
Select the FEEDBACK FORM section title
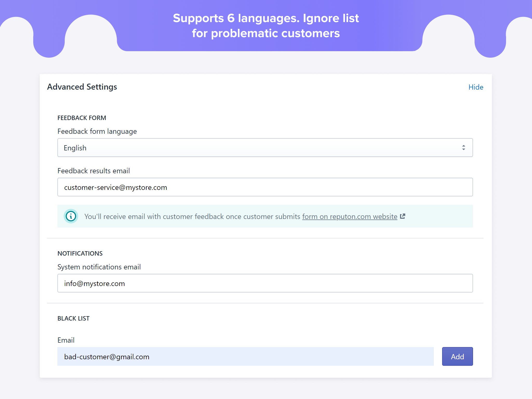click(x=82, y=118)
